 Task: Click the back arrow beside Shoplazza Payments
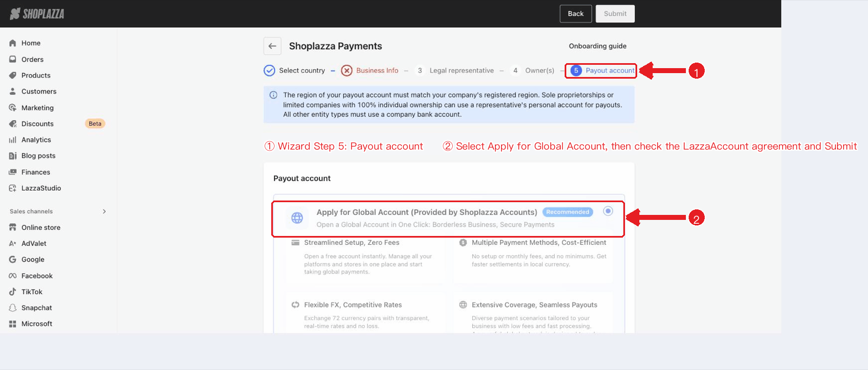(x=272, y=47)
